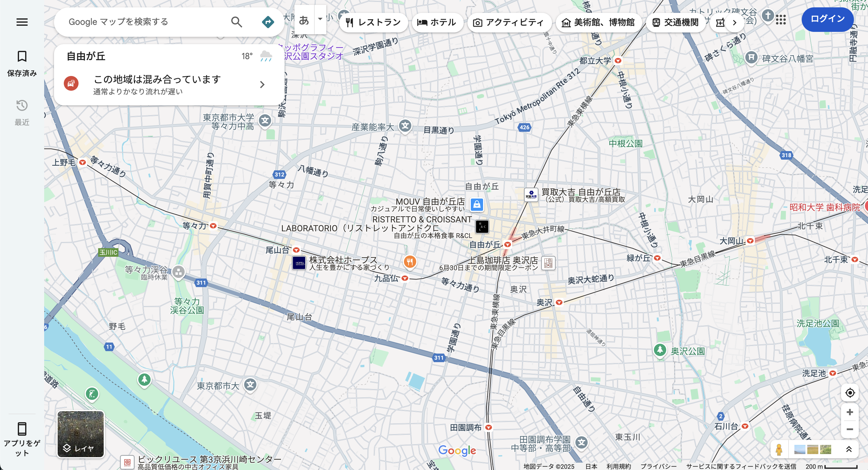Select the 買取大吉 自由が丘店 pin

pos(531,195)
